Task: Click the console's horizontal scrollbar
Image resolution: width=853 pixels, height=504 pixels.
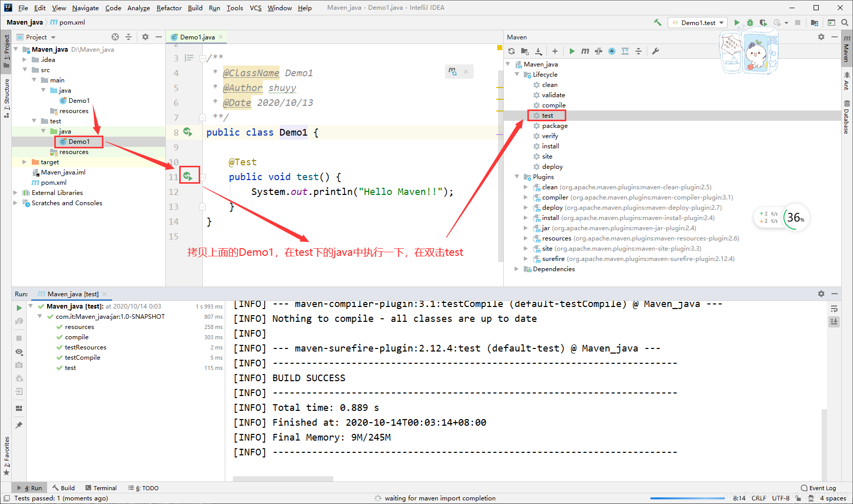Action: click(283, 479)
